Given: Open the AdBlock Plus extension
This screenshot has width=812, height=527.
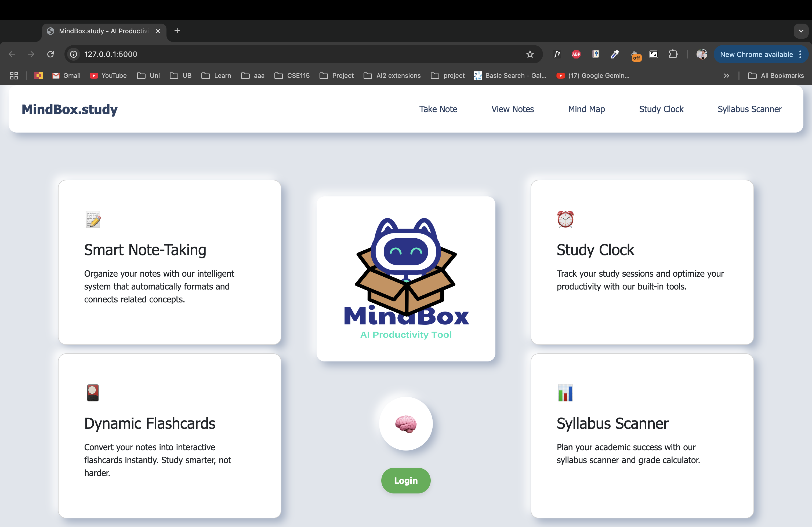Looking at the screenshot, I should 576,54.
